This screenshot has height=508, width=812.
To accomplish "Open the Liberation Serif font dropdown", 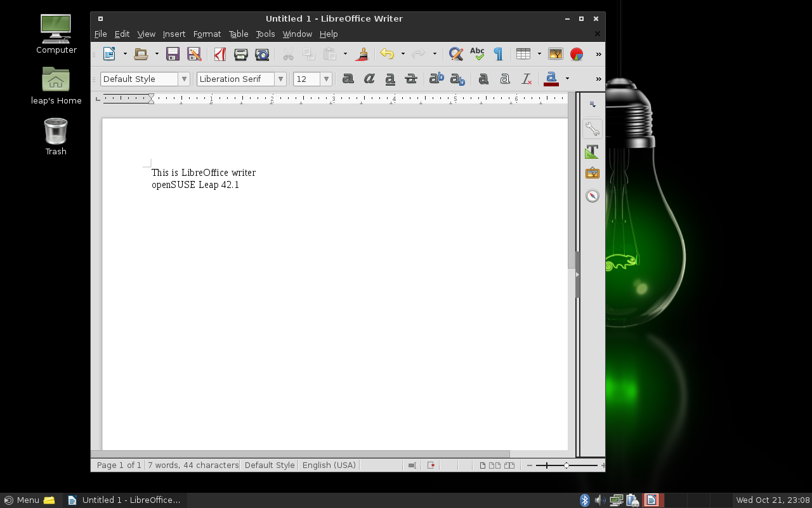I will click(x=280, y=79).
